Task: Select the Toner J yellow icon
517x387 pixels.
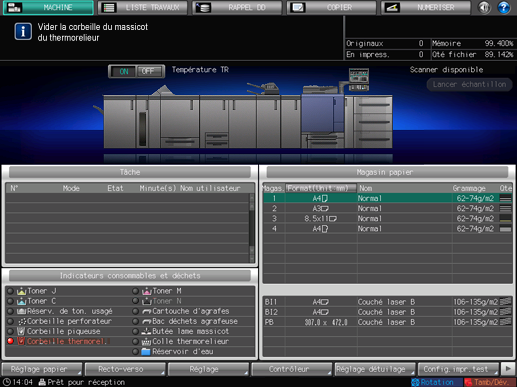Action: click(22, 291)
